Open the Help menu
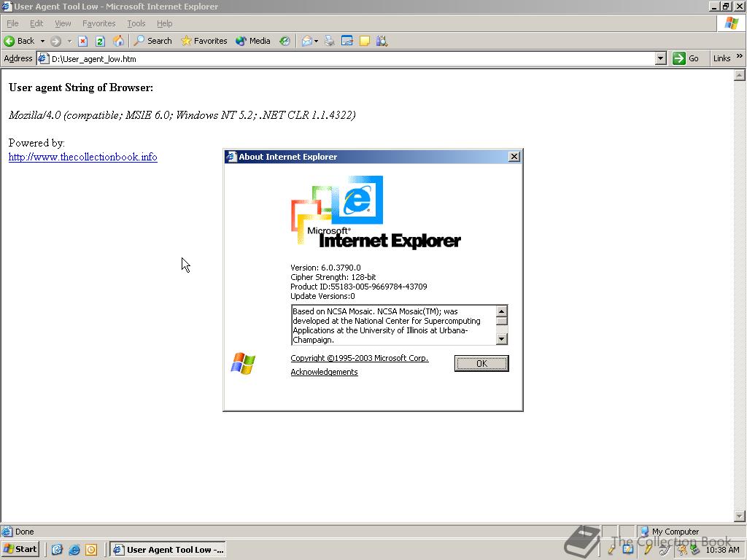This screenshot has height=560, width=747. click(x=164, y=23)
